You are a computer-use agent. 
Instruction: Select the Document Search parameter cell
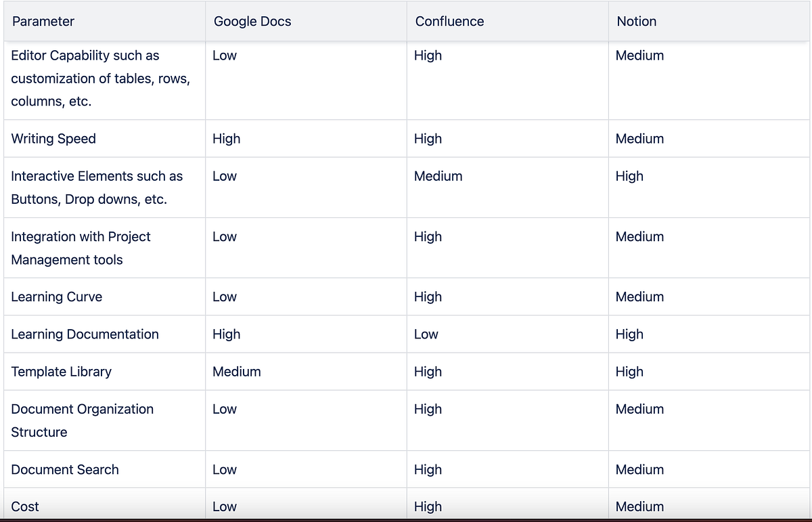click(65, 470)
